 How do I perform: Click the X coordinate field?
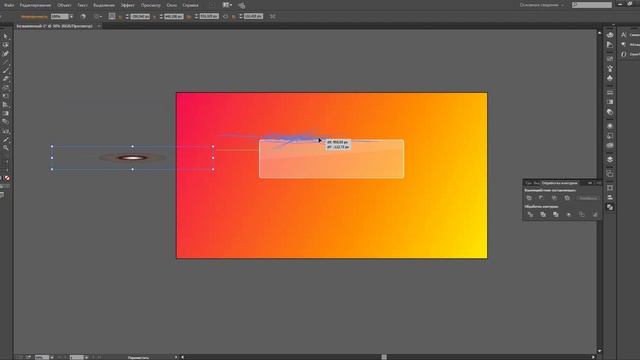(140, 17)
